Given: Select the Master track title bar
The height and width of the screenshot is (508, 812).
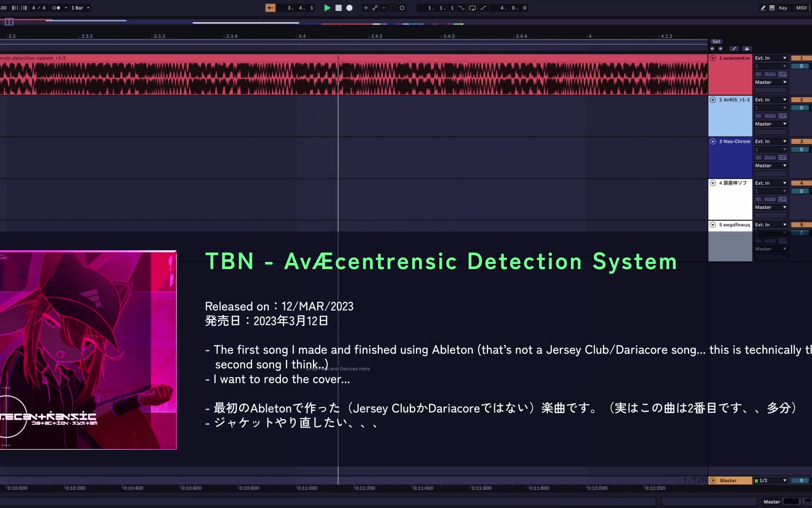Looking at the screenshot, I should [730, 481].
